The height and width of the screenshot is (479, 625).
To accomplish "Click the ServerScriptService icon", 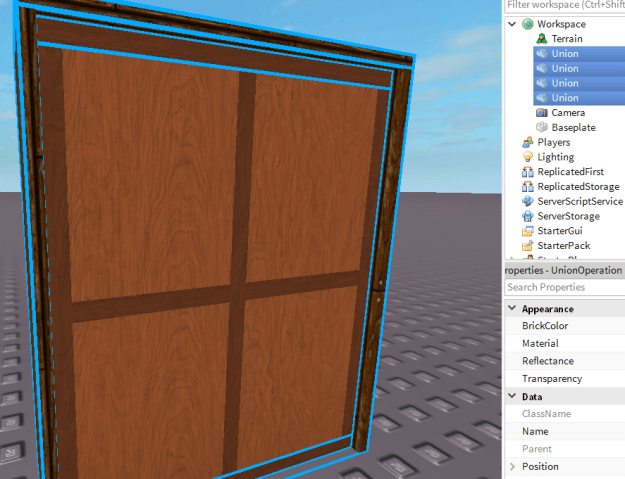I will point(528,201).
